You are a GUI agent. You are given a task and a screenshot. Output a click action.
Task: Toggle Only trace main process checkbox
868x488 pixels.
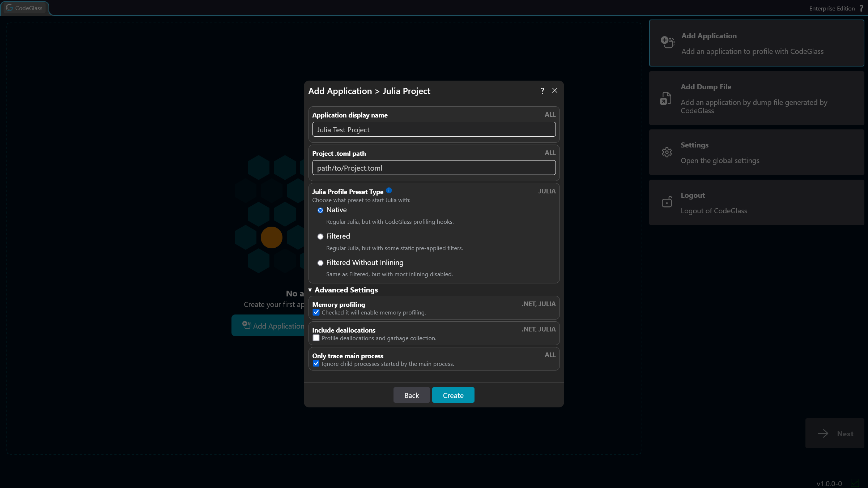(x=316, y=364)
